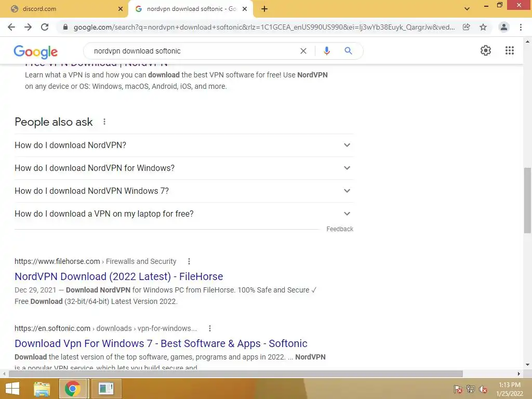The width and height of the screenshot is (532, 399).
Task: Click the scroll-right arrow of horizontal scrollbar
Action: pyautogui.click(x=519, y=374)
